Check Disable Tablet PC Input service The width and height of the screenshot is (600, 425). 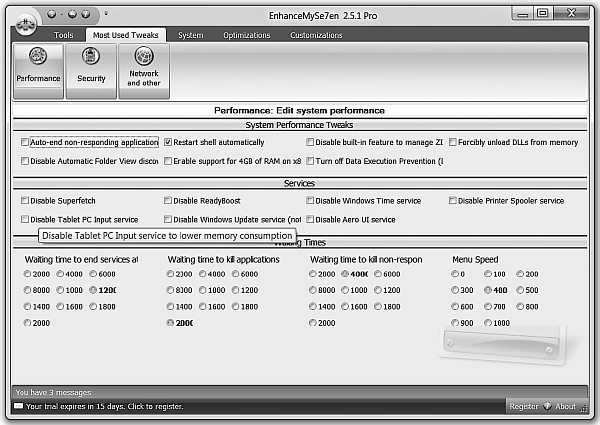(25, 219)
